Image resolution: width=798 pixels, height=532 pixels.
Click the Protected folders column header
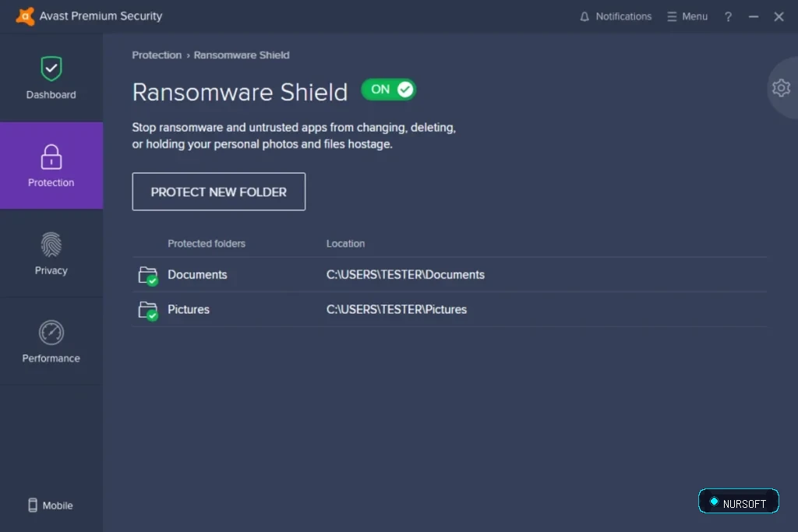[x=207, y=244]
